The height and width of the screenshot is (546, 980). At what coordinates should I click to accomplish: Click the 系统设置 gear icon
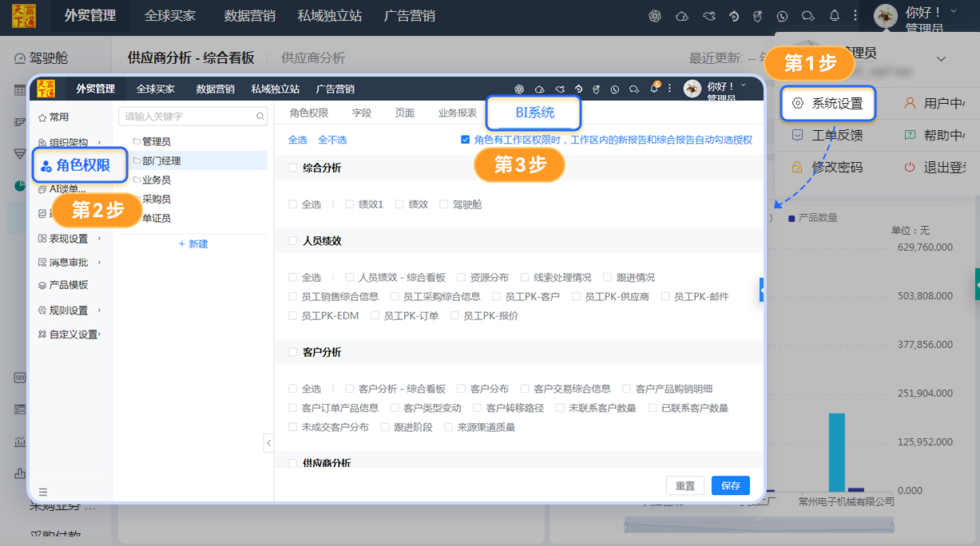click(x=797, y=104)
